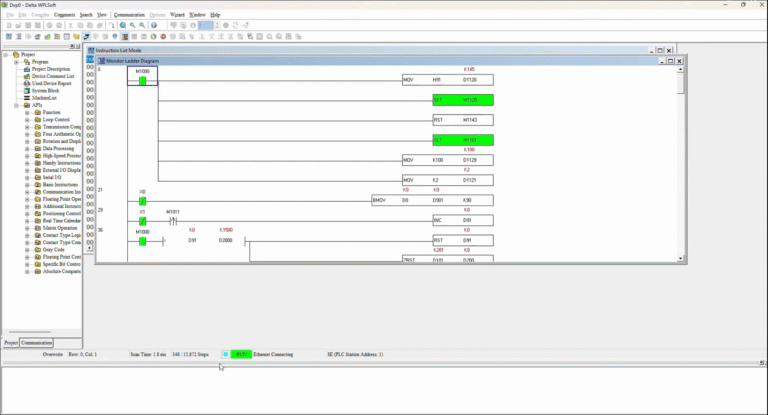Close the project side panel with X
This screenshot has height=415, width=768.
pyautogui.click(x=77, y=46)
